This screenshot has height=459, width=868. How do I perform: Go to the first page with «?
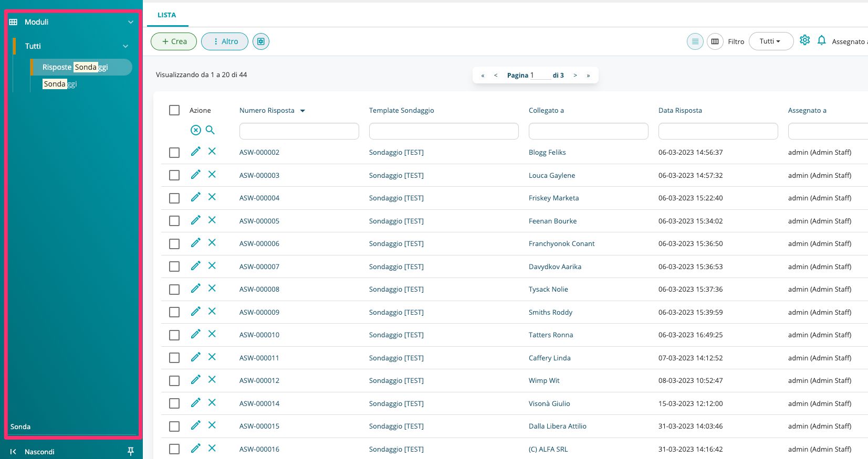483,76
